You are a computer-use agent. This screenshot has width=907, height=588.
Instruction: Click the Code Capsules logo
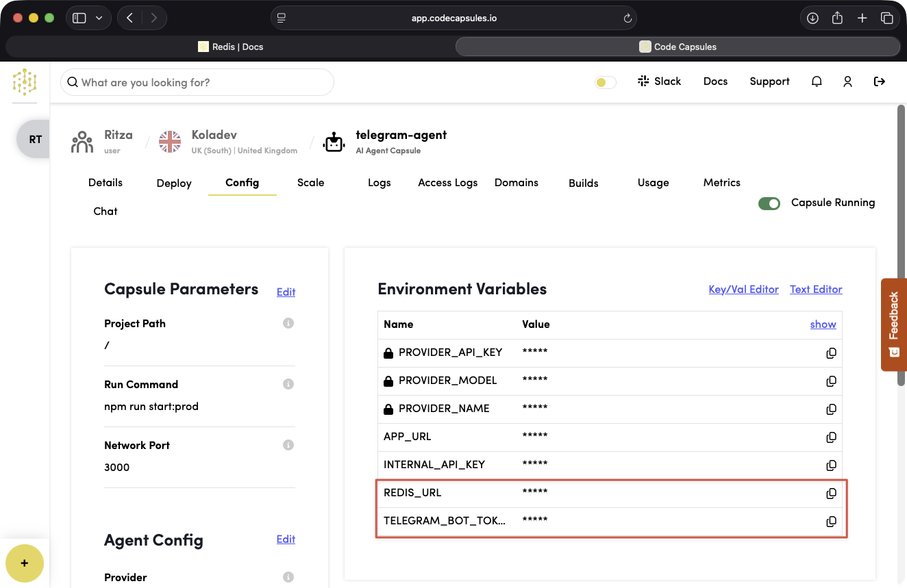[25, 81]
